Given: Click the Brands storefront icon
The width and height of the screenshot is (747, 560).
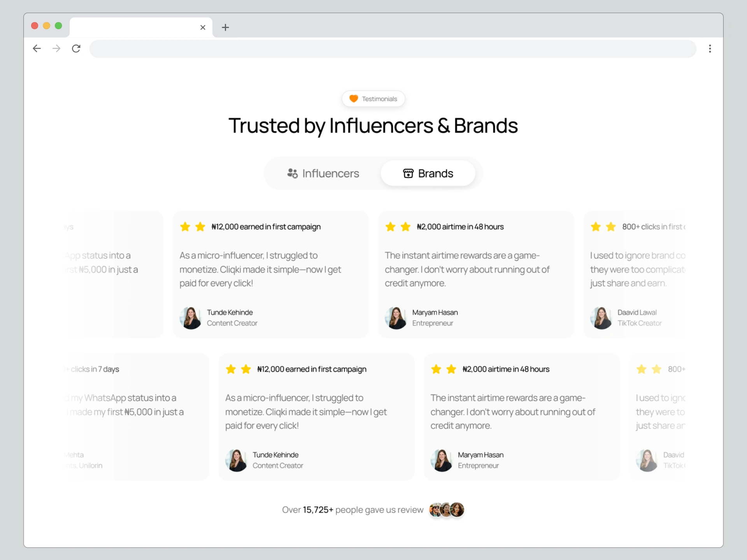Looking at the screenshot, I should pyautogui.click(x=408, y=173).
